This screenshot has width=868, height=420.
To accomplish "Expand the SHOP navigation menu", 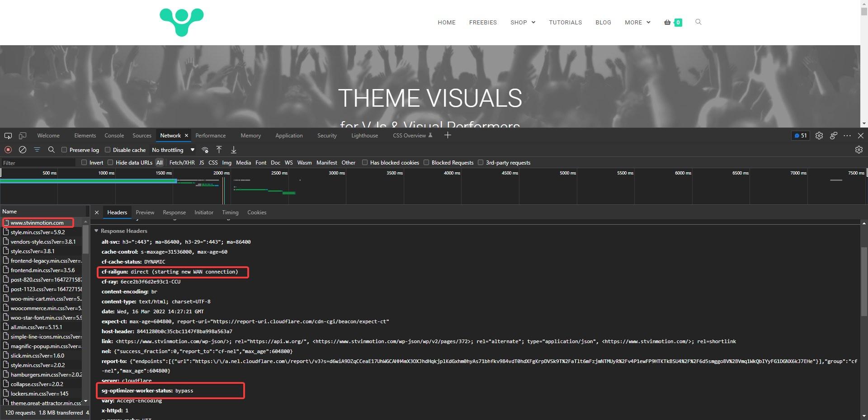I will [523, 22].
